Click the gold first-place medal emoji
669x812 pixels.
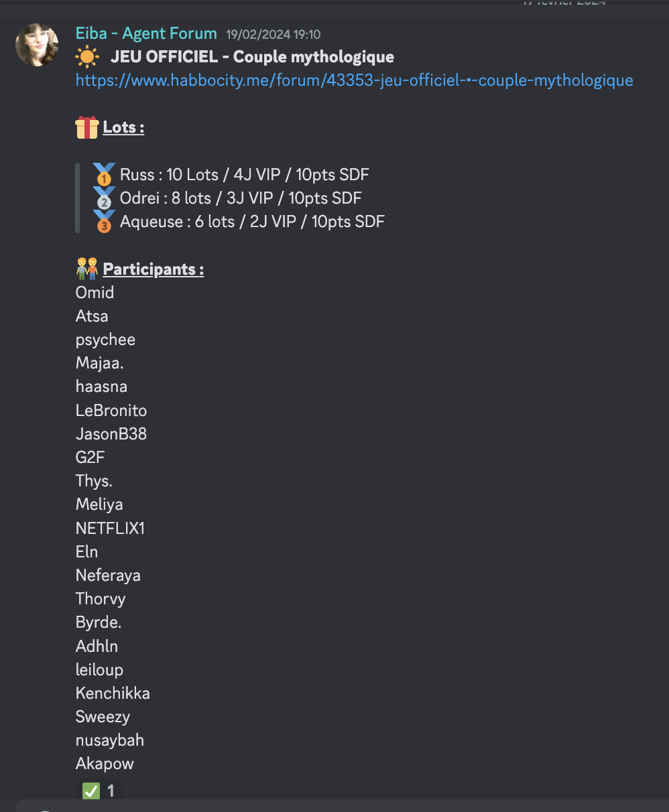point(104,175)
